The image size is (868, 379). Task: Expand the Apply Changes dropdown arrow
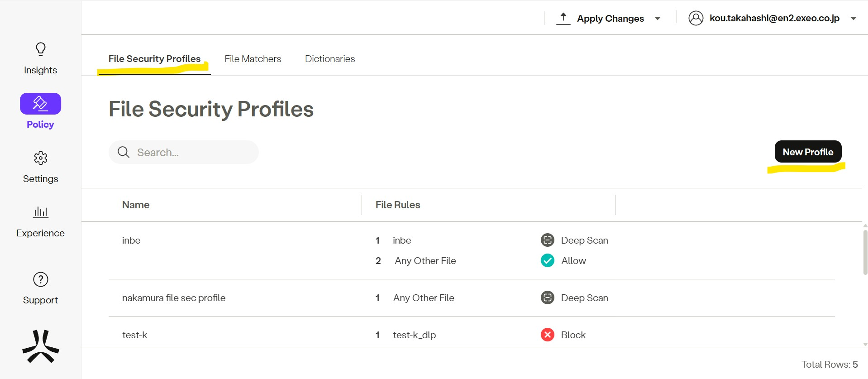tap(657, 19)
